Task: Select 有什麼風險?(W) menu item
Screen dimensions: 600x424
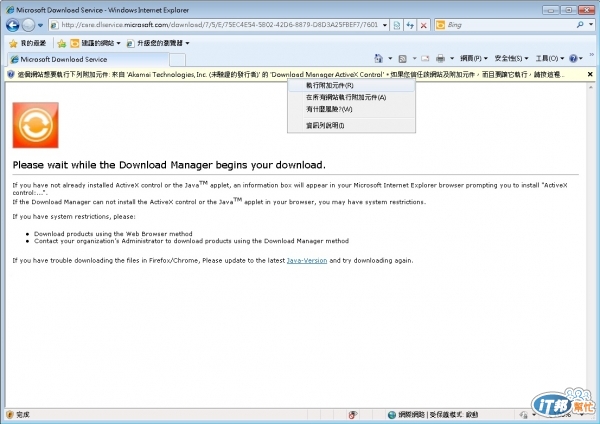Action: 351,109
